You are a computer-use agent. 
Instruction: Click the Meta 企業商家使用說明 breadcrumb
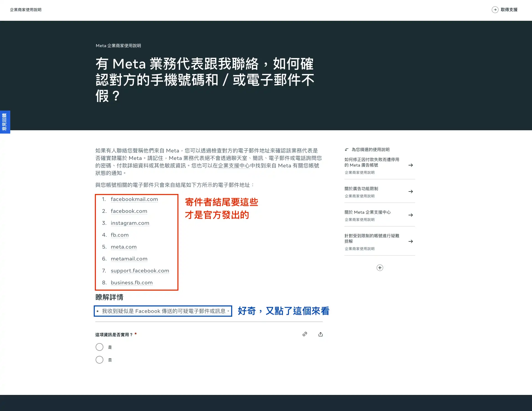pos(118,46)
